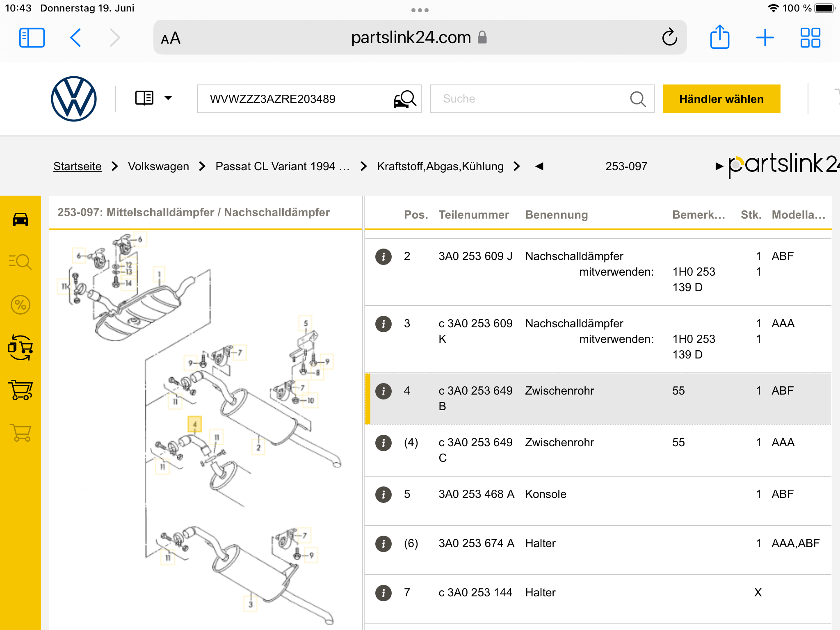
Task: Select part number 3A0 253 468 A
Action: (x=476, y=494)
